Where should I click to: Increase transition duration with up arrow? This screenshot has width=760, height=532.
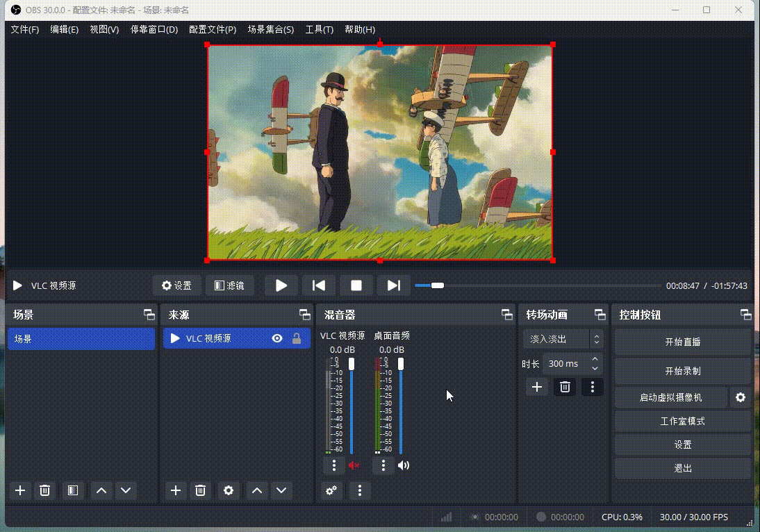tap(595, 360)
